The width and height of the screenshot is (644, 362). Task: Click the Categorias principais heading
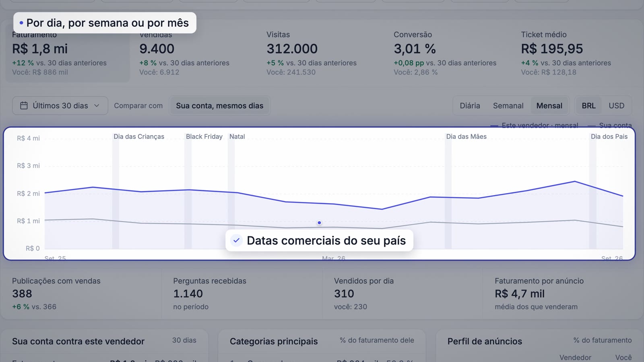click(274, 341)
